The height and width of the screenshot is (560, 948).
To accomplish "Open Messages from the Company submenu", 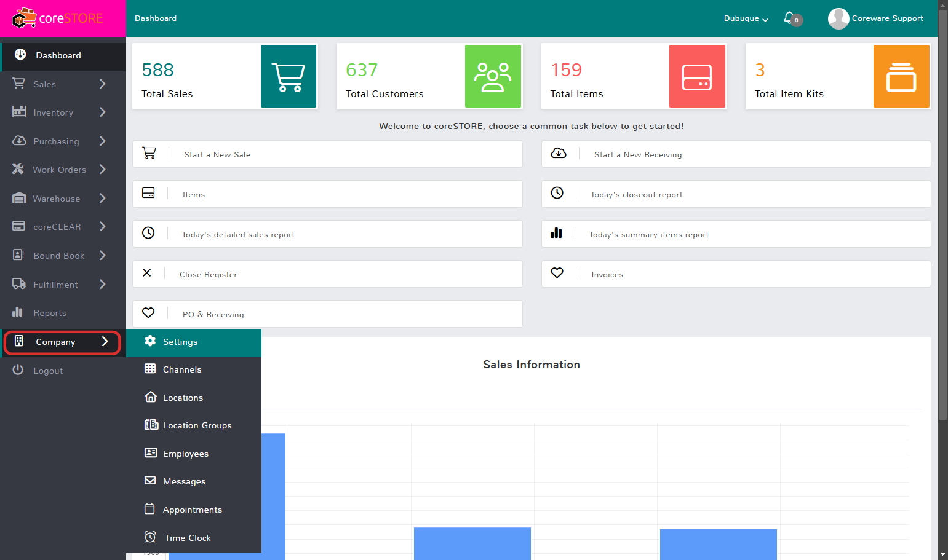I will (x=194, y=481).
